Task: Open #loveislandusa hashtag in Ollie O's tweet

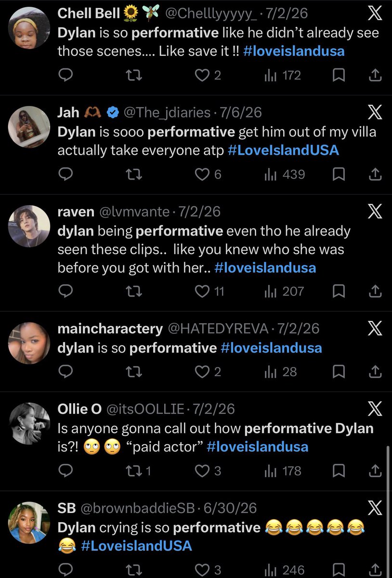Action: tap(258, 447)
